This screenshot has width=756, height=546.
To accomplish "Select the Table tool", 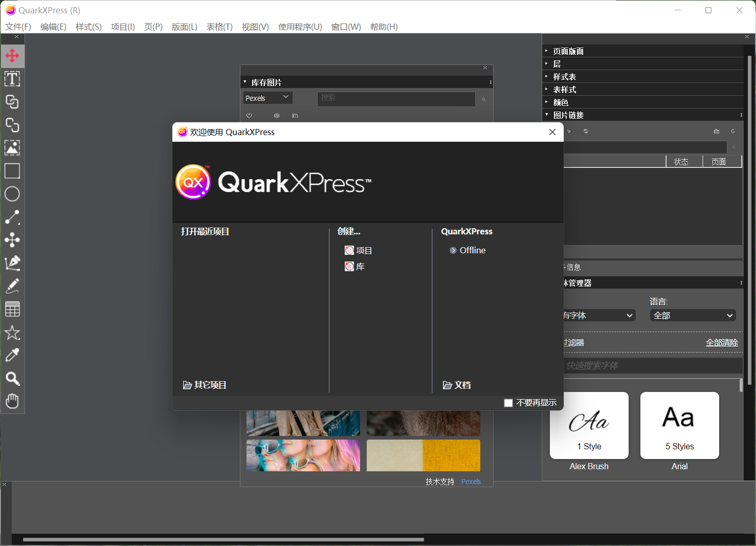I will coord(12,309).
